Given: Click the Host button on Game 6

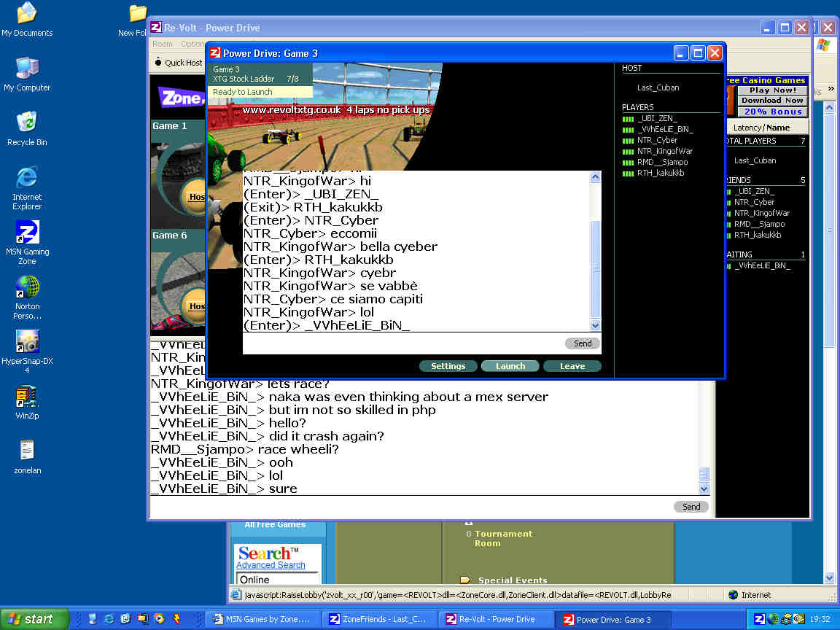Looking at the screenshot, I should tap(196, 306).
